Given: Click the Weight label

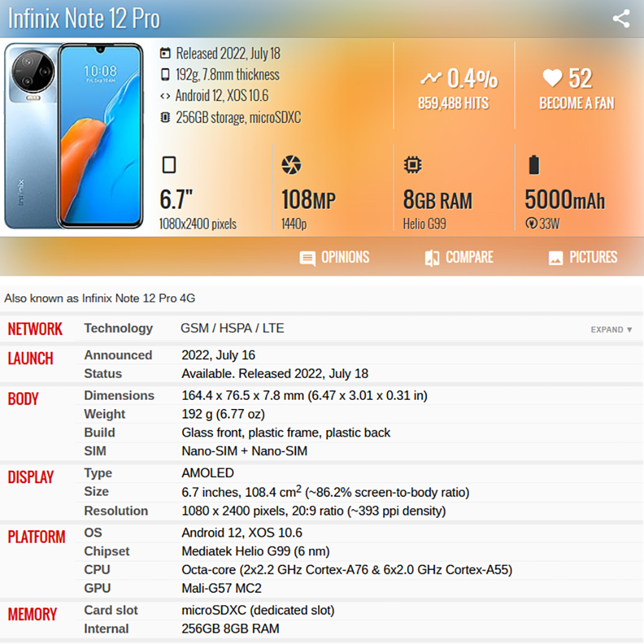Looking at the screenshot, I should click(x=104, y=413).
